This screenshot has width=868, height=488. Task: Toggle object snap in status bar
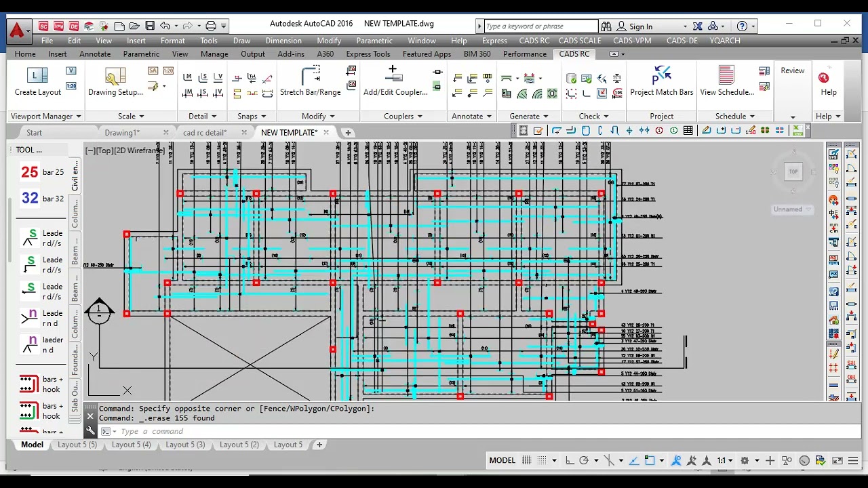coord(650,460)
